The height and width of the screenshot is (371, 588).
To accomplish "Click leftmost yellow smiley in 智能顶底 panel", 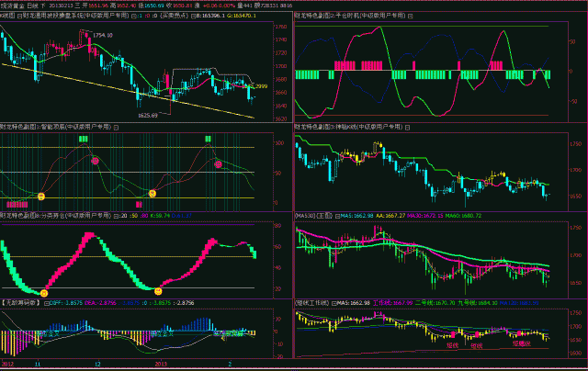I will coord(41,197).
